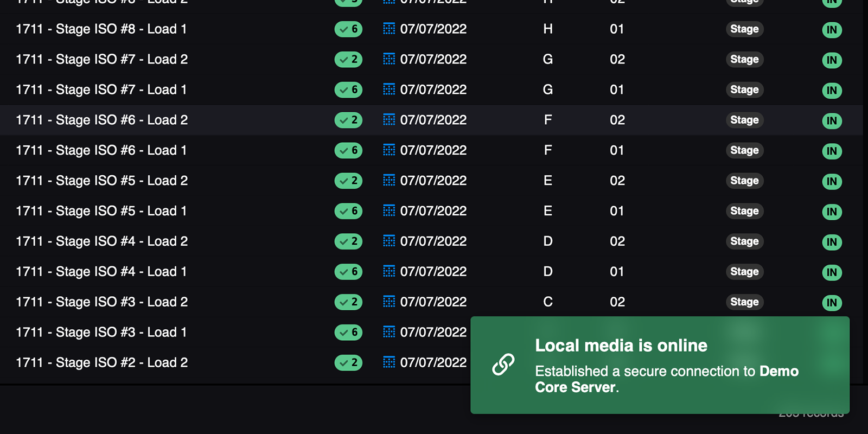The height and width of the screenshot is (434, 868).
Task: Click Stage tag in Stage ISO #4 Load 2 row
Action: 744,241
